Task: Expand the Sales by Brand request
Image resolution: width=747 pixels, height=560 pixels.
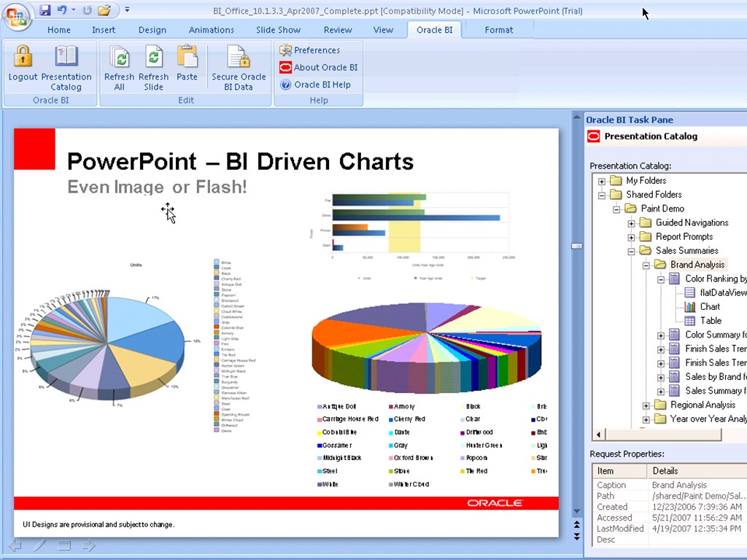Action: [x=661, y=378]
